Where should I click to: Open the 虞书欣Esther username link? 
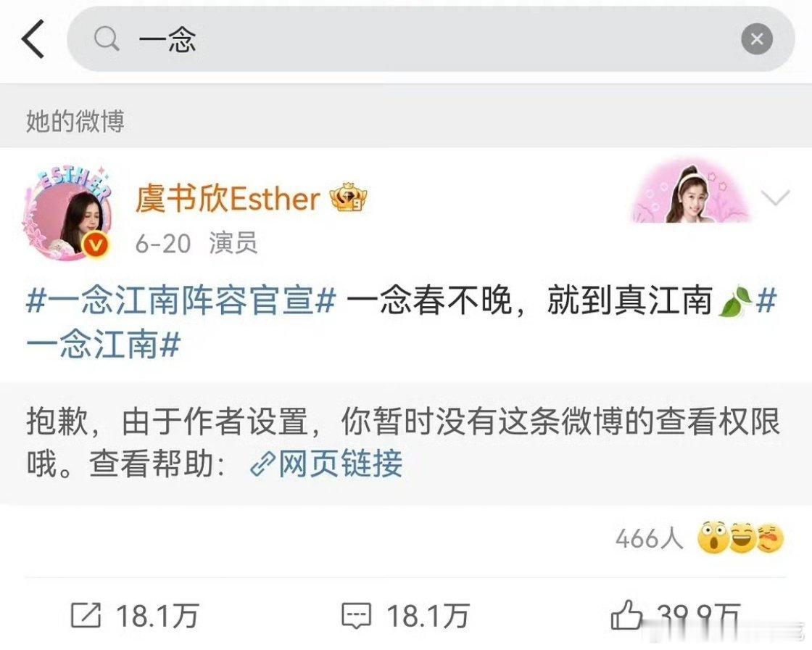click(x=228, y=199)
